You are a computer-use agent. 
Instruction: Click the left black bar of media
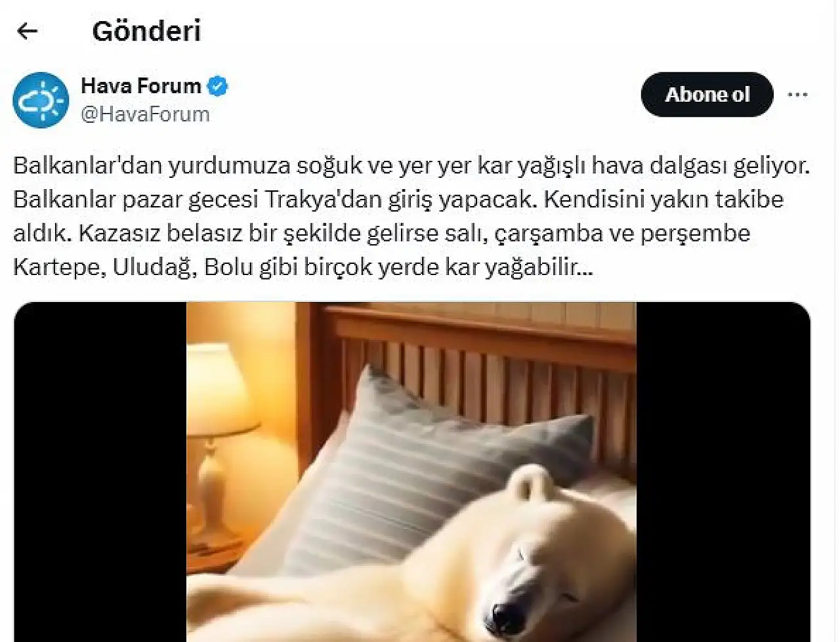coord(100,471)
